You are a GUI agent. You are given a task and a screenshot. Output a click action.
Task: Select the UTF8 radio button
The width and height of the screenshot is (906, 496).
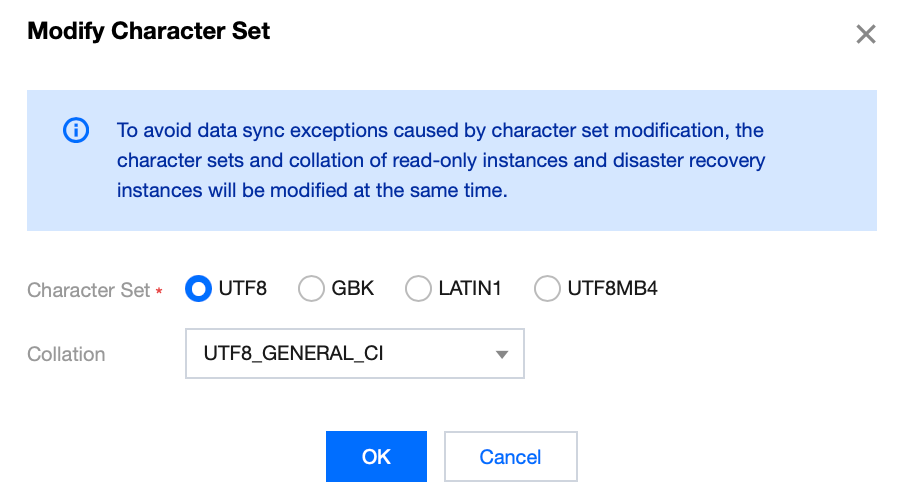199,289
